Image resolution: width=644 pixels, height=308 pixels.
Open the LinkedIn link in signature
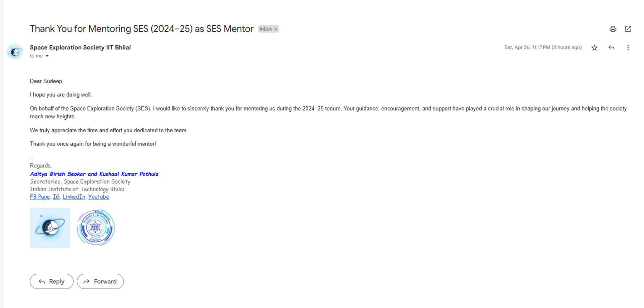[74, 197]
